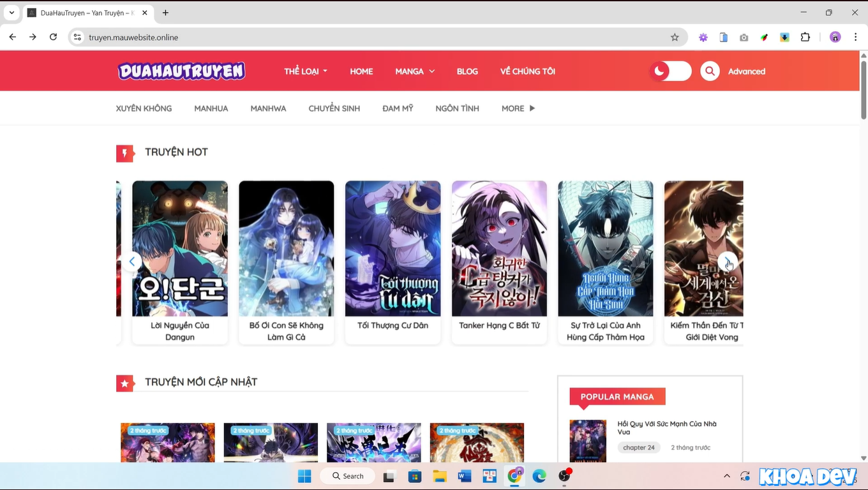View site information icon in address bar

click(77, 37)
